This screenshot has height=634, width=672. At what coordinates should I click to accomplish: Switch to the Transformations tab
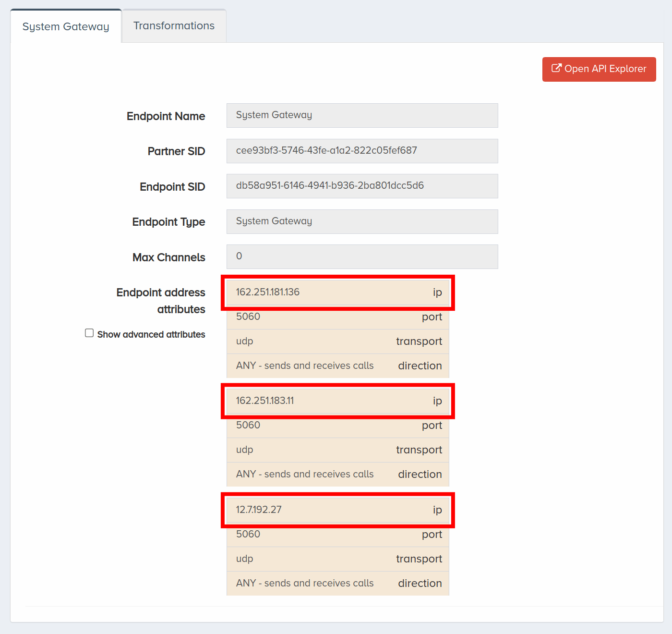pyautogui.click(x=174, y=26)
